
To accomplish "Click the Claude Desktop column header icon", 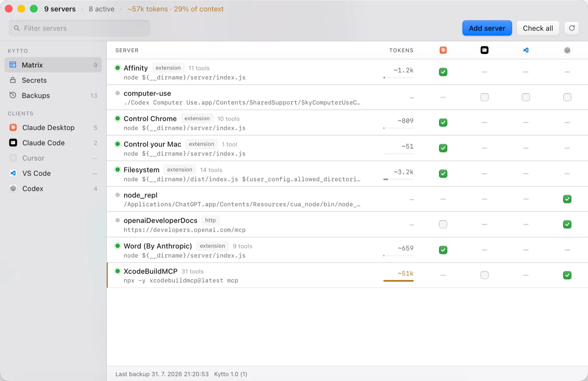I will tap(443, 50).
